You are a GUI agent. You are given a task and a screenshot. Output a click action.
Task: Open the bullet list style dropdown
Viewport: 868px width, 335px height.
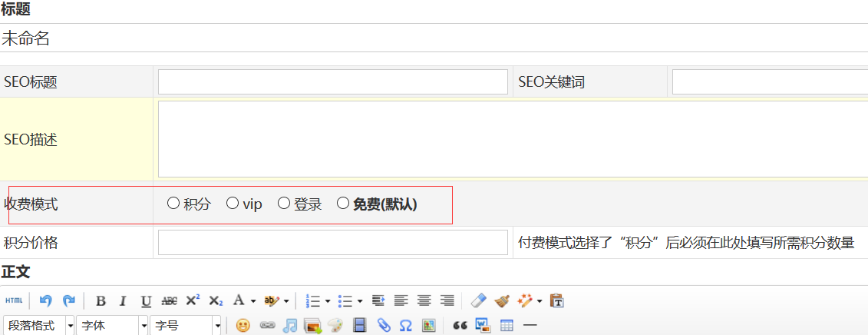point(360,301)
